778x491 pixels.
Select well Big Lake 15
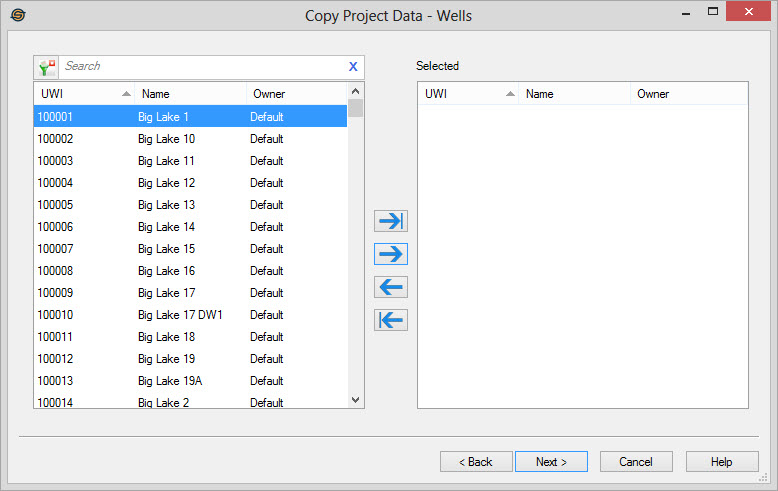[191, 248]
